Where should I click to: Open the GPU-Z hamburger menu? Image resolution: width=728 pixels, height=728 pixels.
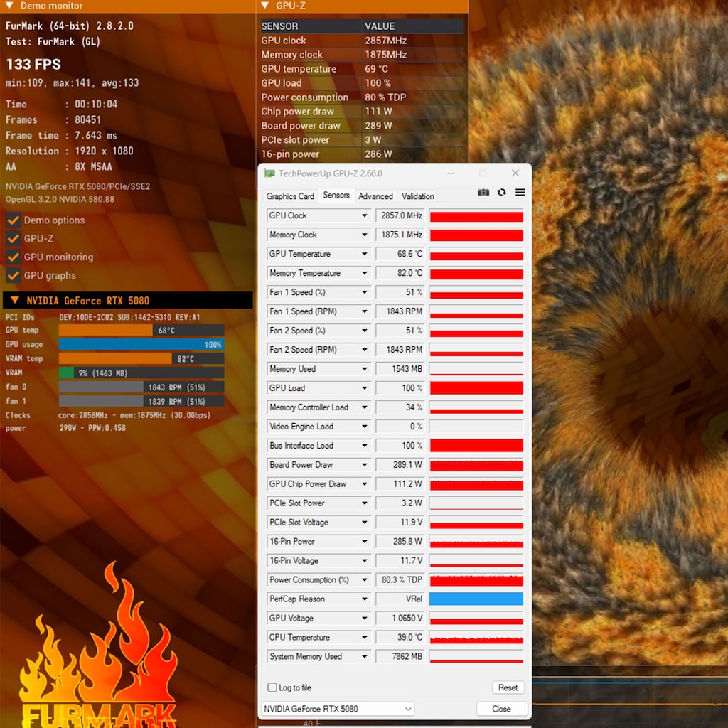coord(520,192)
